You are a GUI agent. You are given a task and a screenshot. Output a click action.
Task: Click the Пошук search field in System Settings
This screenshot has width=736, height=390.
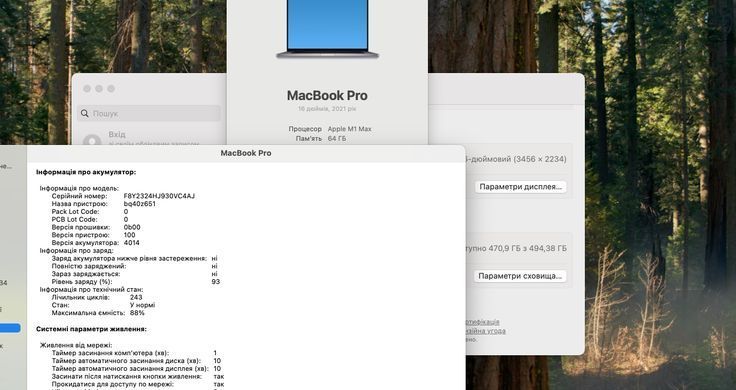coord(149,113)
